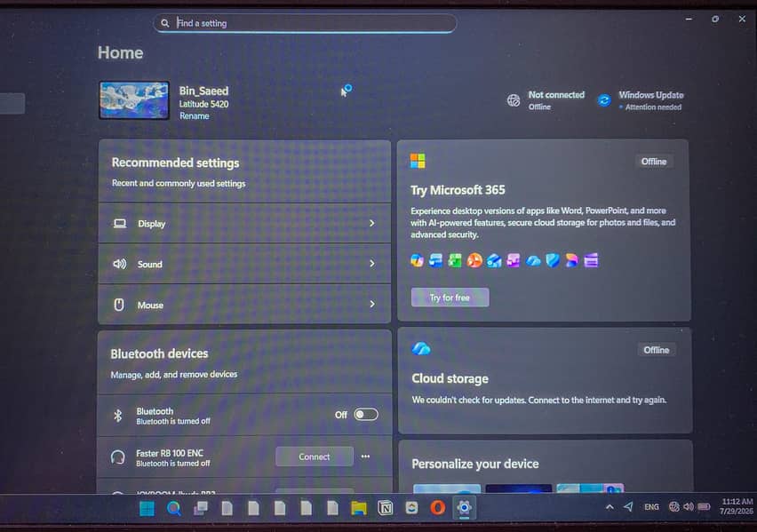This screenshot has width=757, height=532.
Task: Click the device wallpaper thumbnail beside Bin_Saeed
Action: click(x=134, y=100)
